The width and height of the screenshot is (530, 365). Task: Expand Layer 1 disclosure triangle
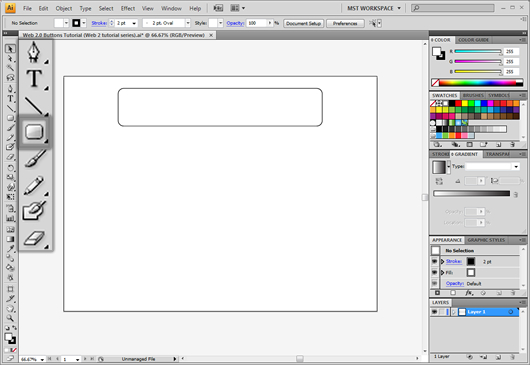pyautogui.click(x=454, y=312)
